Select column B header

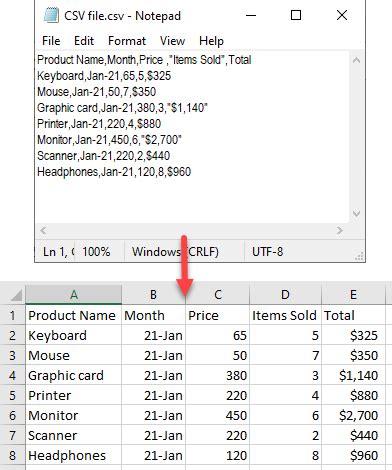point(153,295)
